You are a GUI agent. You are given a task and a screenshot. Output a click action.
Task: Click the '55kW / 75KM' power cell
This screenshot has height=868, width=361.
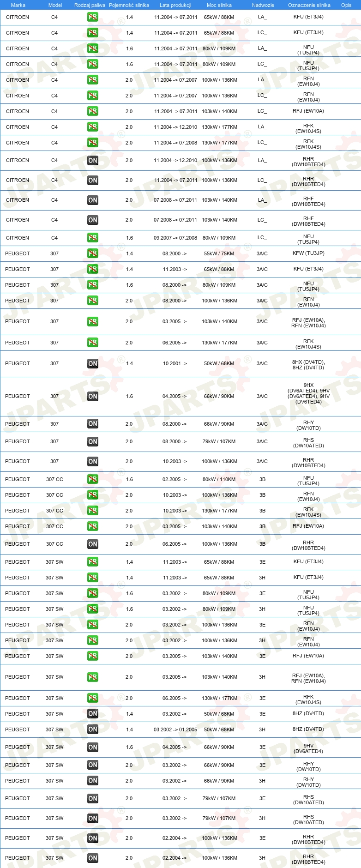(219, 253)
